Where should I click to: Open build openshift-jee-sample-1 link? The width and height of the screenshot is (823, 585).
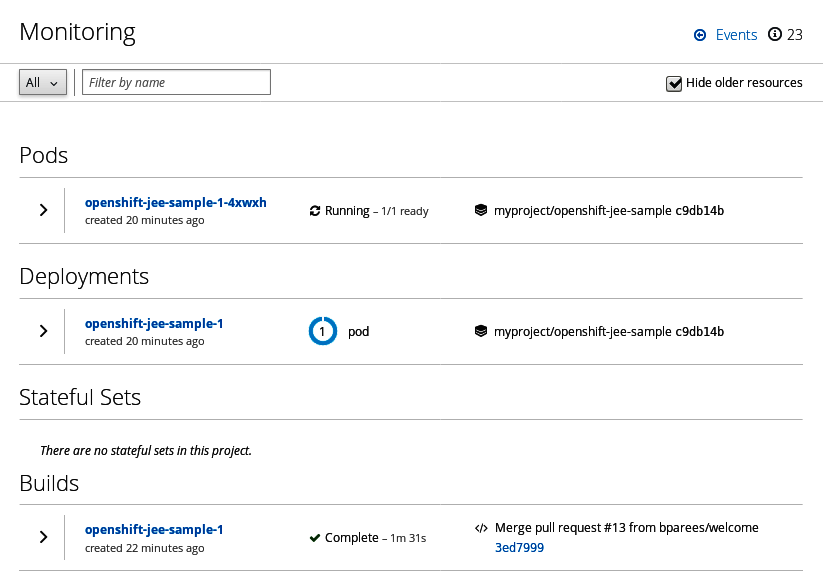[154, 530]
